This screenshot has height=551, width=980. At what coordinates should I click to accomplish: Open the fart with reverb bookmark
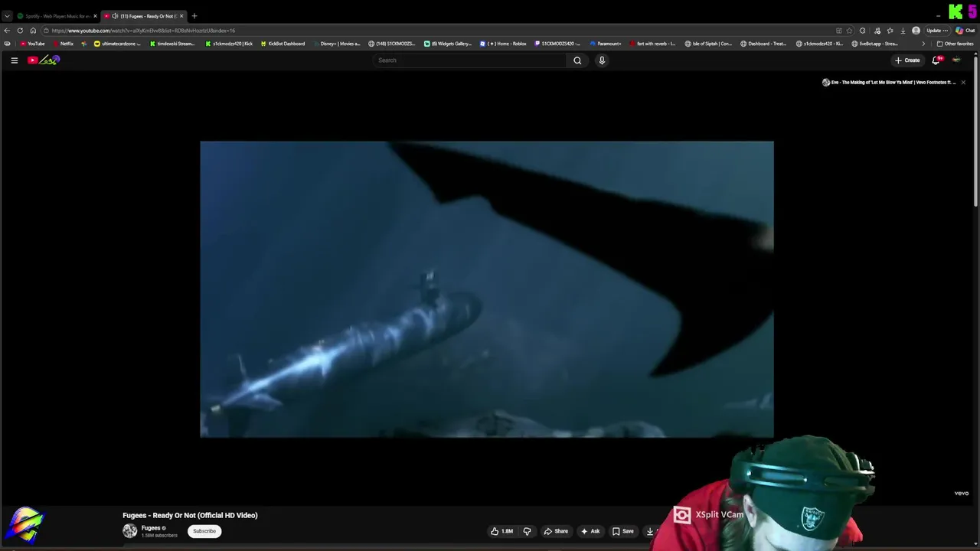[652, 44]
